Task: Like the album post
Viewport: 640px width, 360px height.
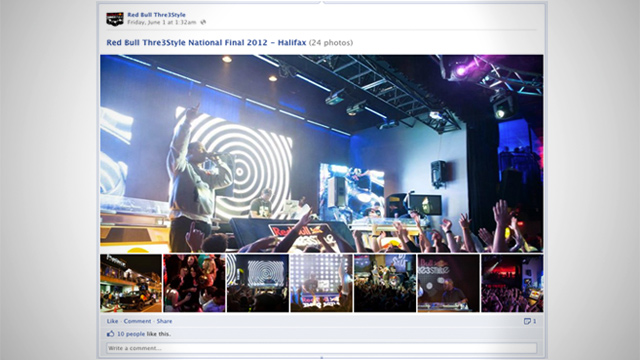Action: pos(112,321)
